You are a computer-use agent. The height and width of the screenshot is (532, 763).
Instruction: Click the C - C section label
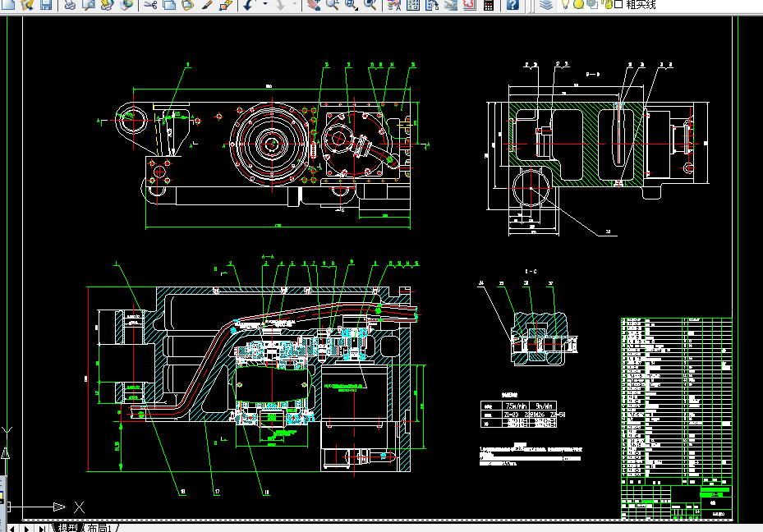[531, 272]
